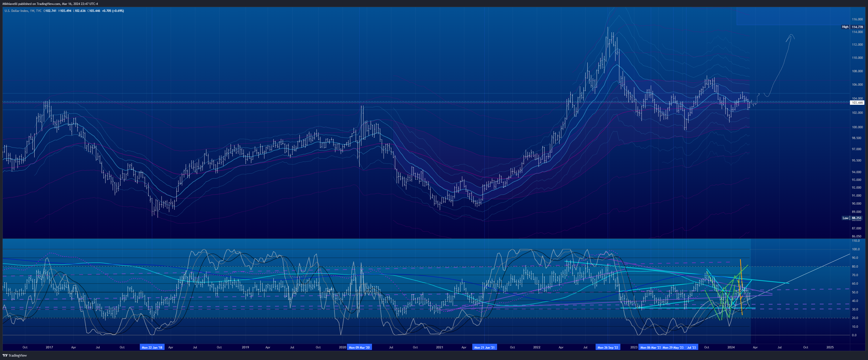Click the 90.000 price scale label
This screenshot has width=868, height=360.
coord(857,204)
